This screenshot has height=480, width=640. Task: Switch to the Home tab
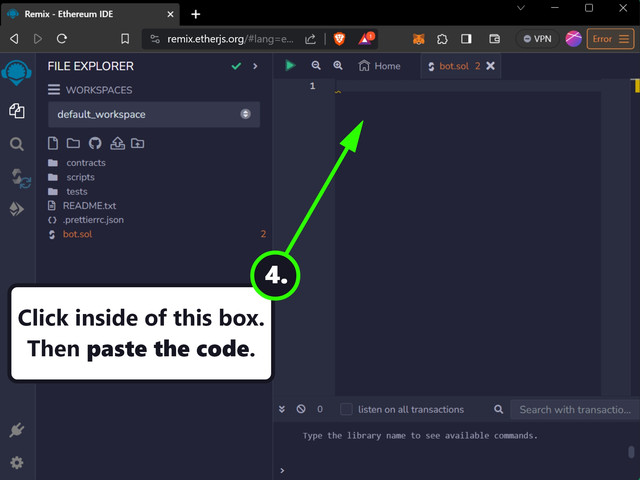pyautogui.click(x=378, y=66)
